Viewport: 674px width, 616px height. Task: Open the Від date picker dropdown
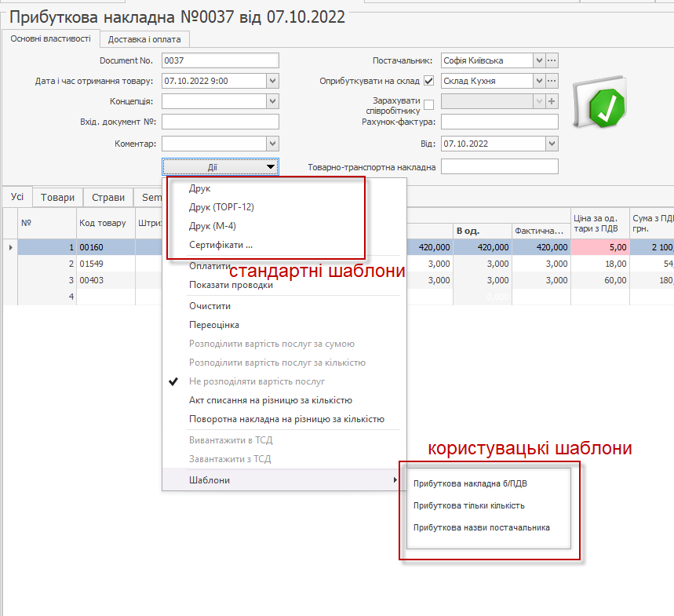coord(552,144)
